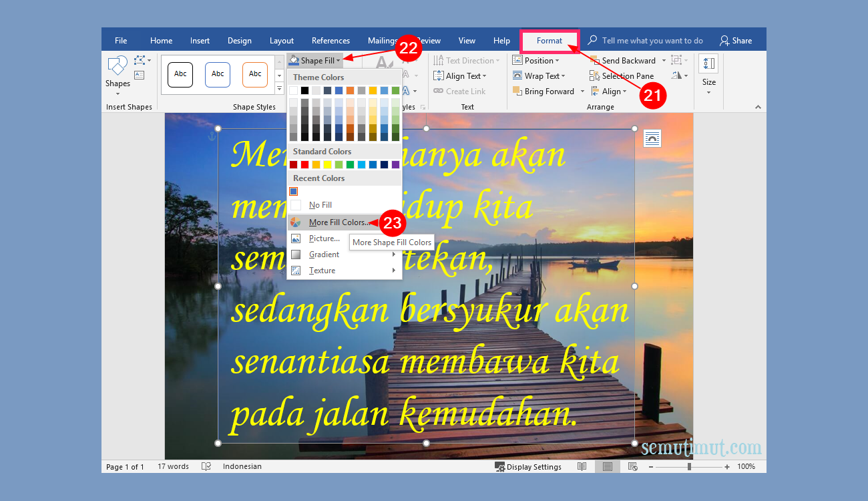868x501 pixels.
Task: Pick the purple standard color swatch
Action: 395,164
